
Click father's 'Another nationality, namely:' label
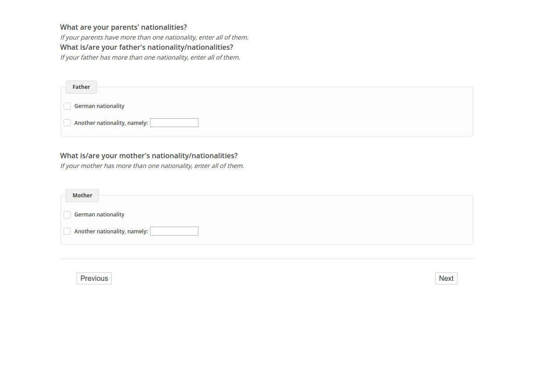click(111, 123)
